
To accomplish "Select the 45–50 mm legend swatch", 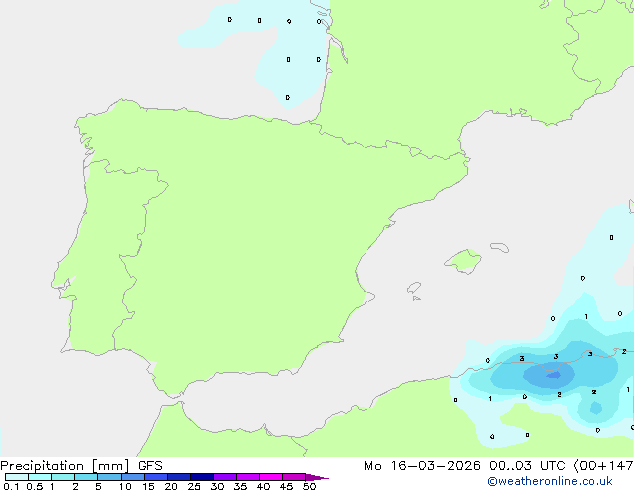I will click(294, 477).
